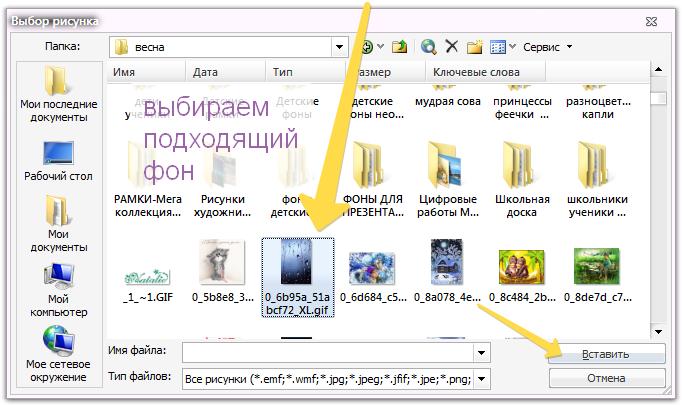The image size is (682, 405).
Task: Open Search the Web globe icon
Action: click(x=428, y=47)
